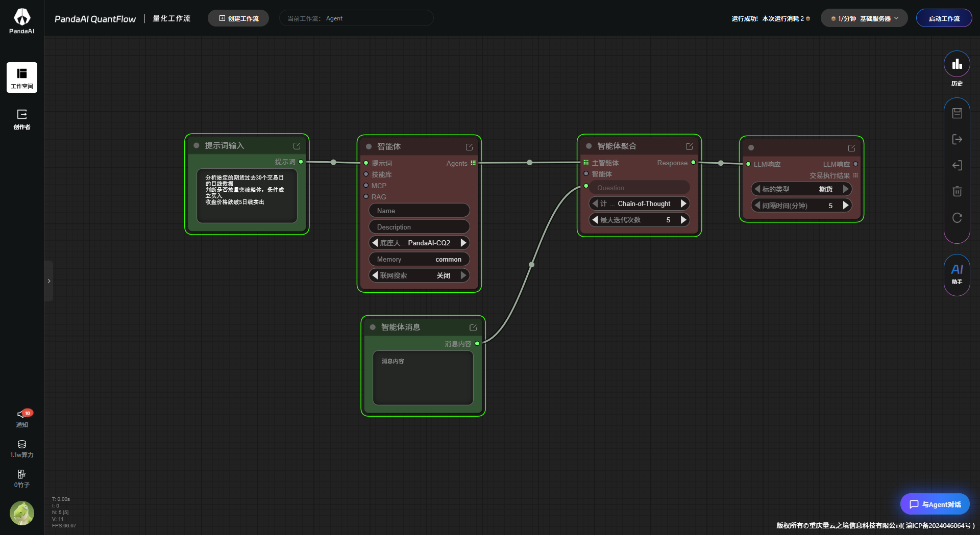
Task: Click the edit icon on 智能体聚合 node
Action: click(689, 146)
